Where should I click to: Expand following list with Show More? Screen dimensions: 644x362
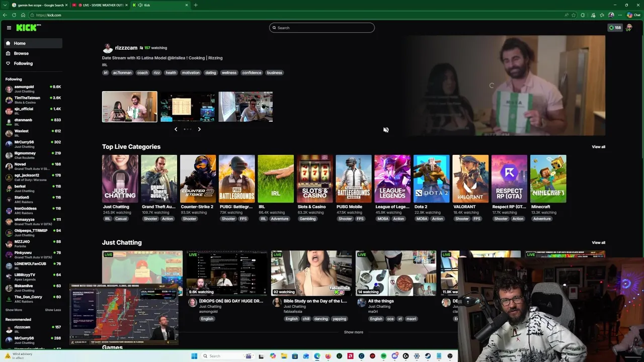pos(14,310)
